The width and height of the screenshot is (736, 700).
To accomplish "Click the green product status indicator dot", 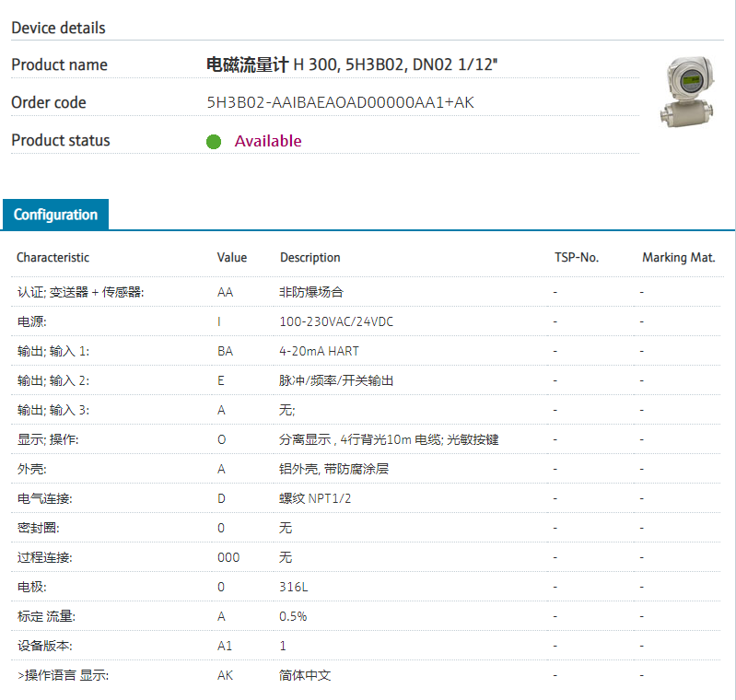I will point(214,142).
